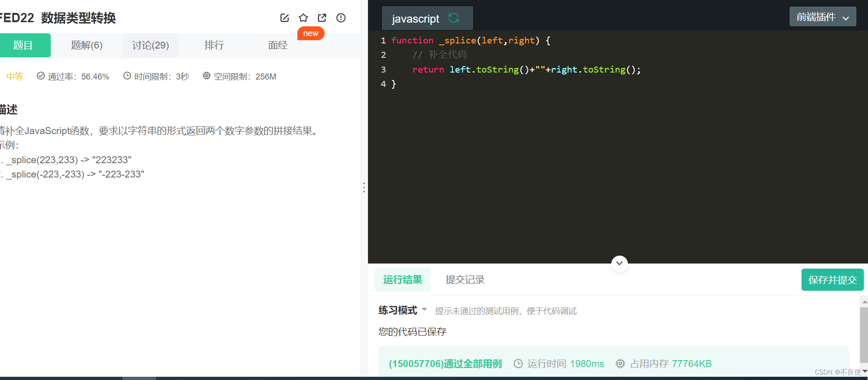Click the text 通过率: 56.46%

78,77
